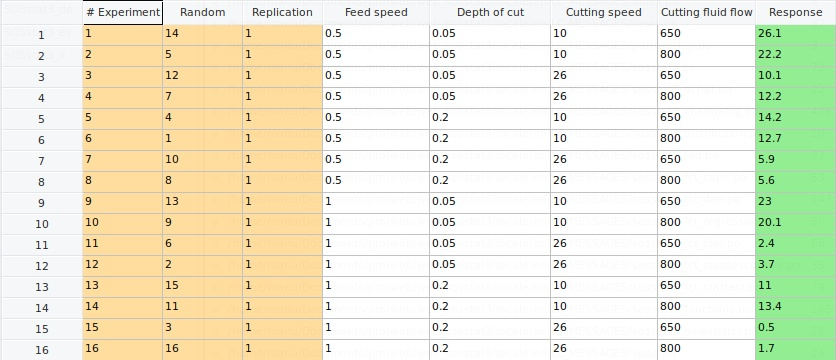Image resolution: width=836 pixels, height=360 pixels.
Task: Select the 'Cutting speed' column header
Action: [x=604, y=12]
